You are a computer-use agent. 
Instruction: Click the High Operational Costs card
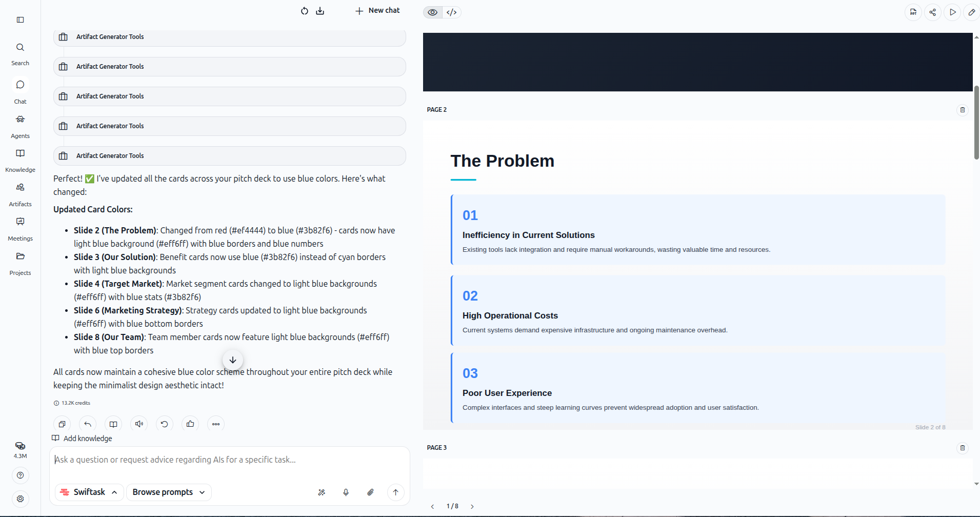698,310
